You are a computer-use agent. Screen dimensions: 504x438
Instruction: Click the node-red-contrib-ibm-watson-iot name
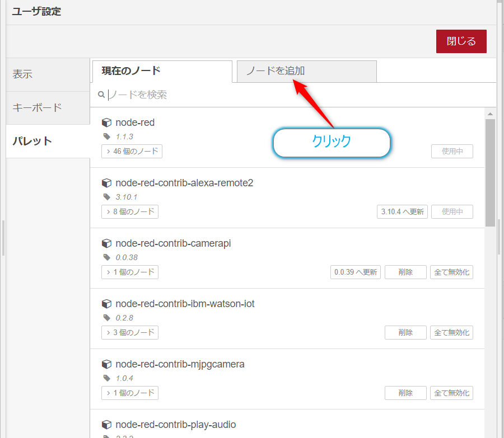185,303
